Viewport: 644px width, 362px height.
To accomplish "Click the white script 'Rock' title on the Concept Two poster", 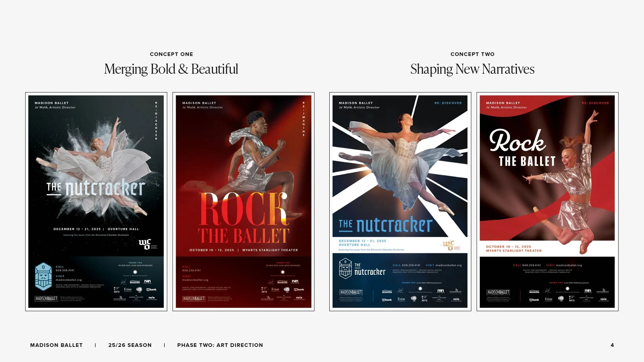I will (x=517, y=141).
